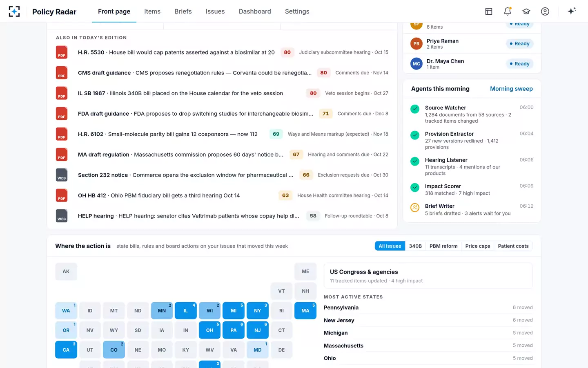Image resolution: width=588 pixels, height=368 pixels.
Task: Select the Price caps filter
Action: coord(478,246)
